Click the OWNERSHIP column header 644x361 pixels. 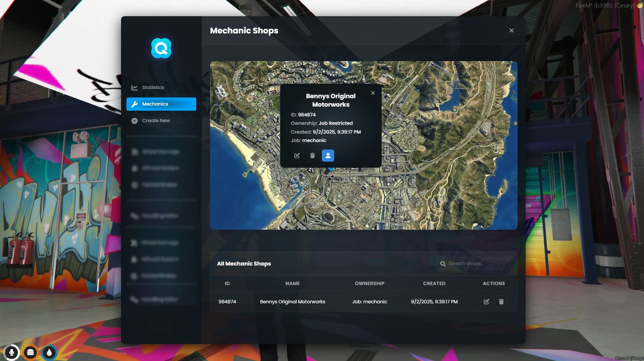(x=369, y=283)
